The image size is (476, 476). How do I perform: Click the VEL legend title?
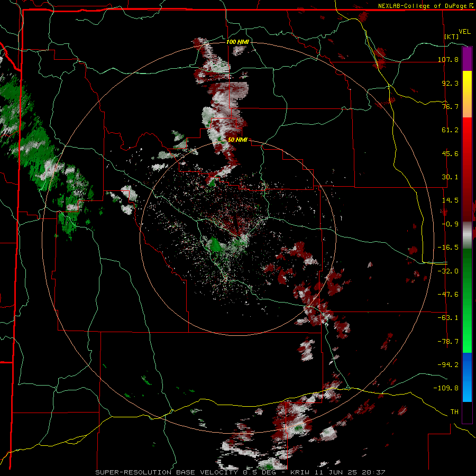(x=464, y=31)
